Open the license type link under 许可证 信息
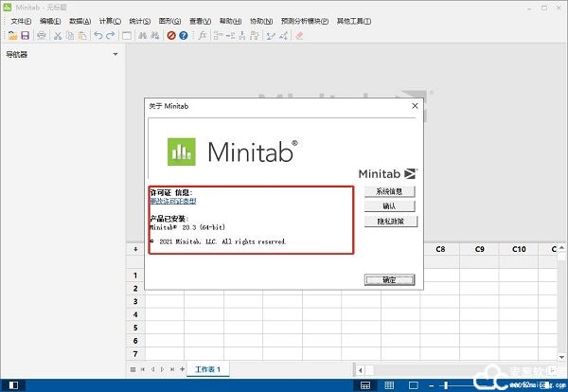 173,201
